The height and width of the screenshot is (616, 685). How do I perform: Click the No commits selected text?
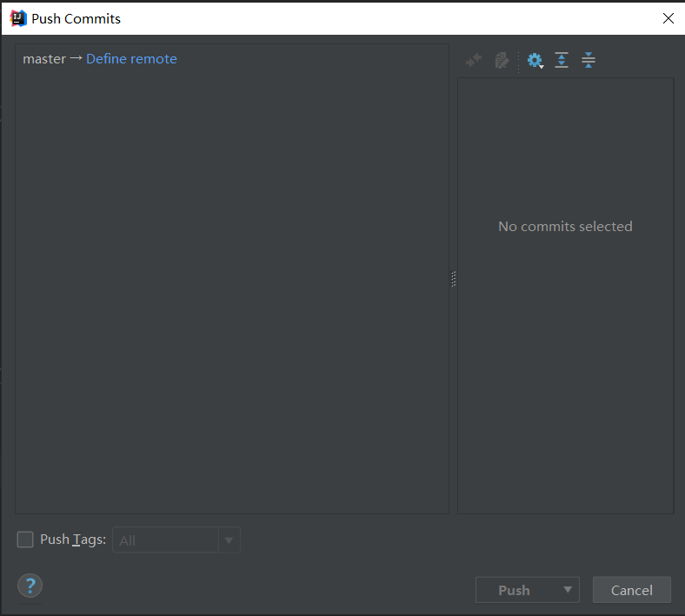(x=565, y=227)
